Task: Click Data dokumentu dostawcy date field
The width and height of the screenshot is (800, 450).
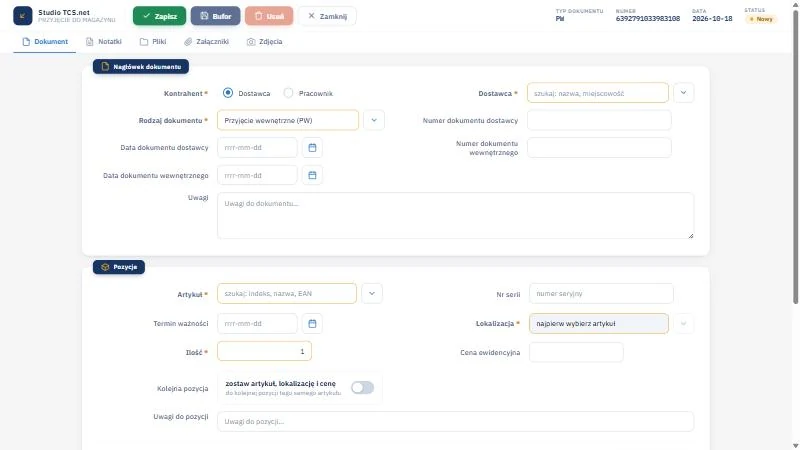Action: click(x=257, y=147)
